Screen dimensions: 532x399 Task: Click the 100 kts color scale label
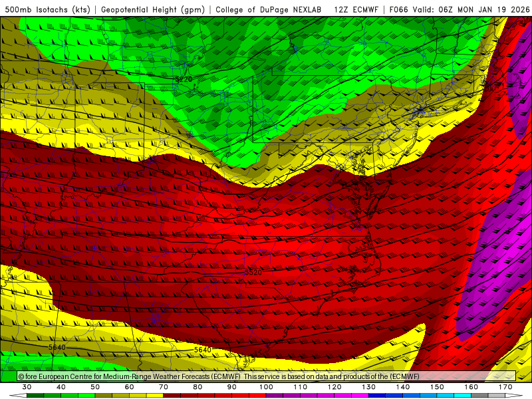[x=266, y=387]
